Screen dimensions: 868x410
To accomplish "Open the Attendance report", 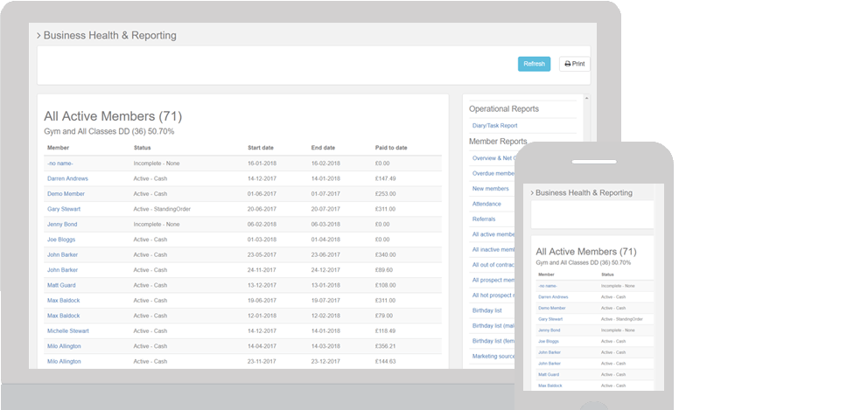I will (488, 204).
